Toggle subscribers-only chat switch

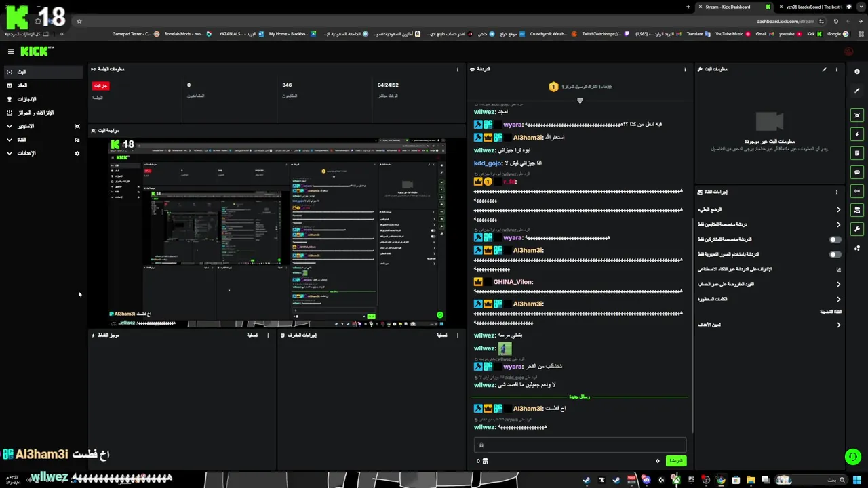(835, 239)
